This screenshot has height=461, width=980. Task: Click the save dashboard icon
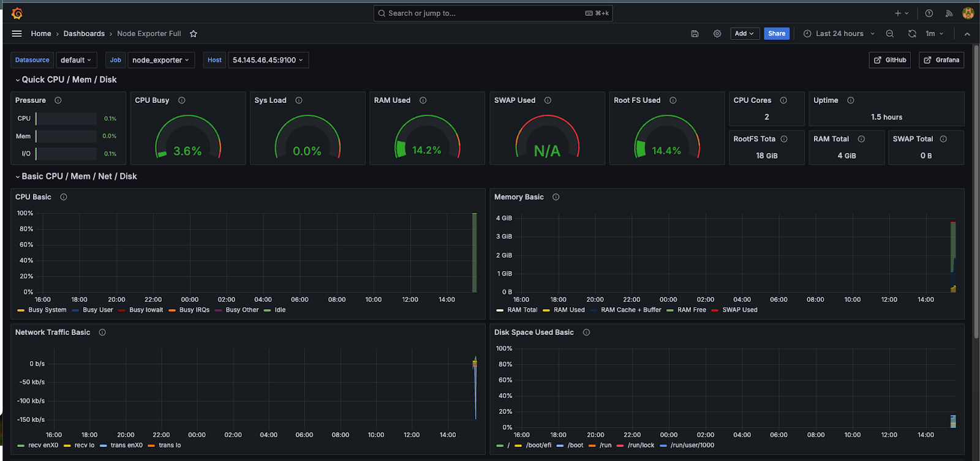(695, 34)
